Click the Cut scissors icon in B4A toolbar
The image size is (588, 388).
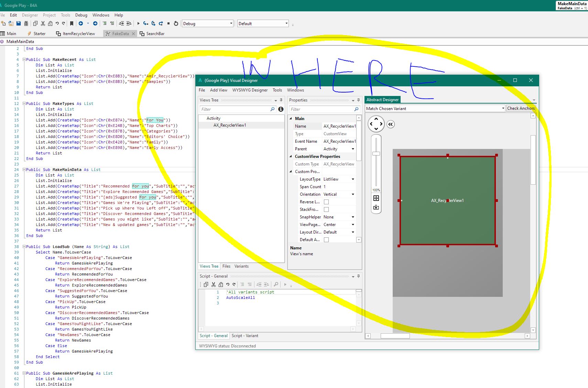coord(43,23)
